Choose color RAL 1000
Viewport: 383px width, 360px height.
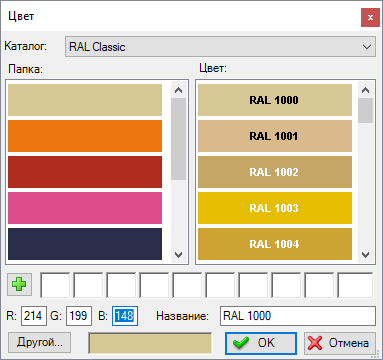coord(275,100)
